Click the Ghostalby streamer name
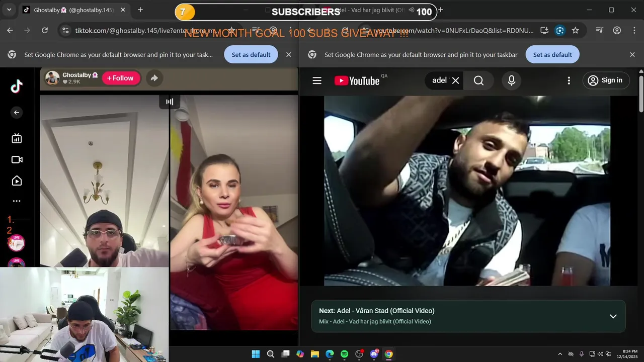Image resolution: width=644 pixels, height=362 pixels. pyautogui.click(x=79, y=75)
